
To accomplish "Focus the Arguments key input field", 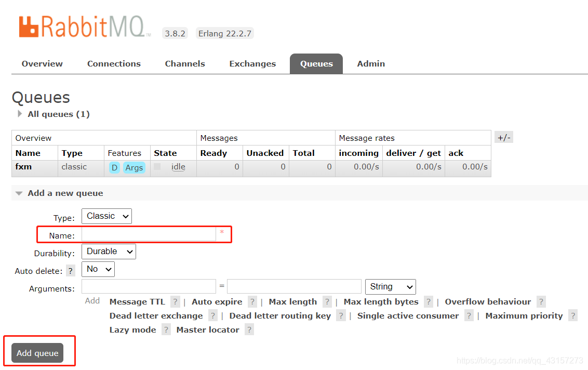I will pos(149,286).
